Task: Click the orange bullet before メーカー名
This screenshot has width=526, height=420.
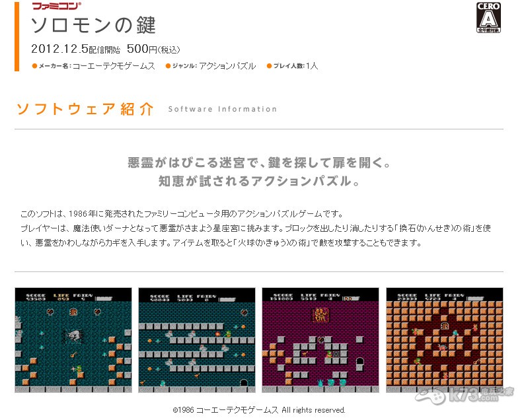Action: 34,65
